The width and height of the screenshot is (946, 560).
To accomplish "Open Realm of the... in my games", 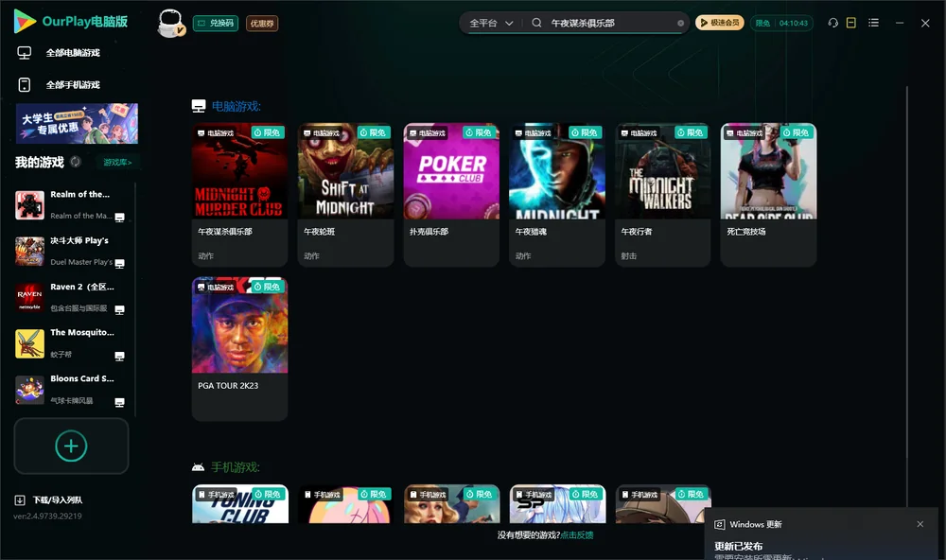I will coord(70,205).
